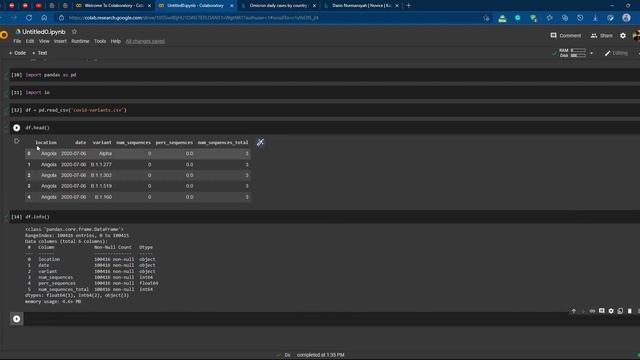Open the Help menu
This screenshot has height=360, width=640.
(116, 41)
